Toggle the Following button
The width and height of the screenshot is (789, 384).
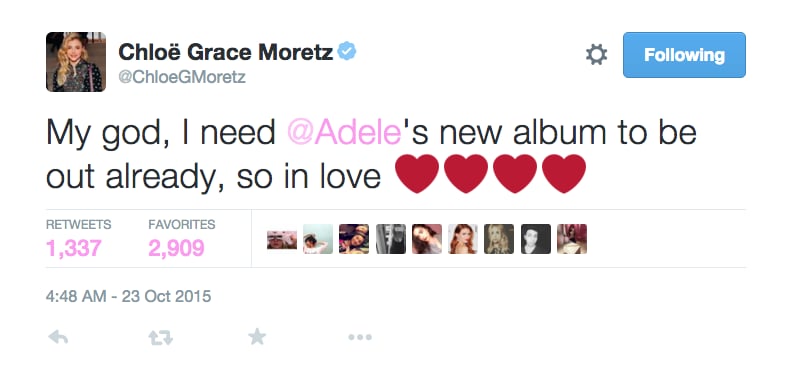(x=684, y=55)
